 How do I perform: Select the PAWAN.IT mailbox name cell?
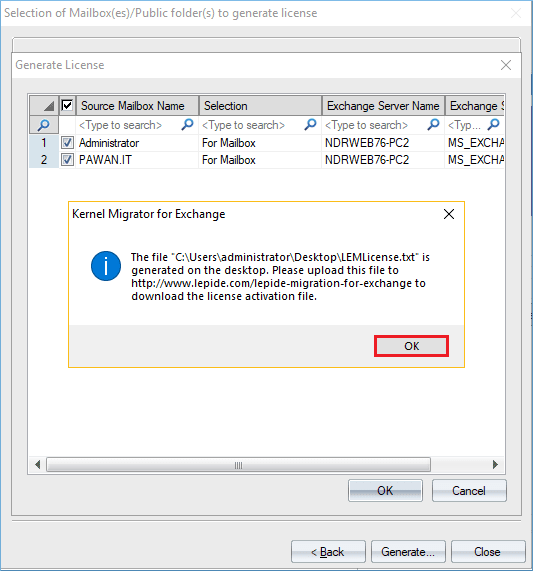(x=137, y=160)
